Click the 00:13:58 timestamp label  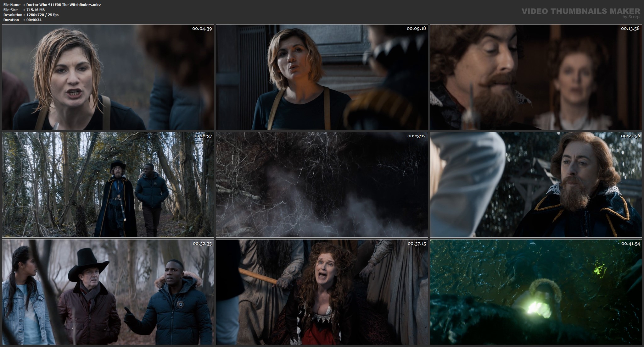[630, 29]
